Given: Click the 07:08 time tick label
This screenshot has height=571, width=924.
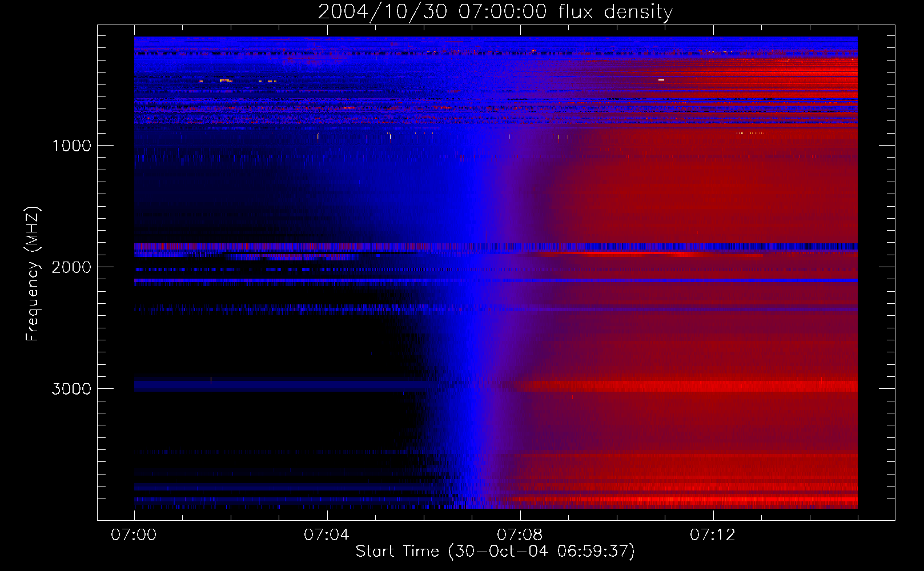Looking at the screenshot, I should tap(520, 535).
